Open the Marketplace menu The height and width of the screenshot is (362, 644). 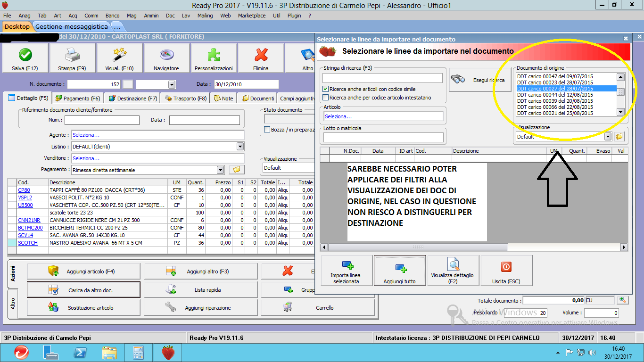(252, 16)
